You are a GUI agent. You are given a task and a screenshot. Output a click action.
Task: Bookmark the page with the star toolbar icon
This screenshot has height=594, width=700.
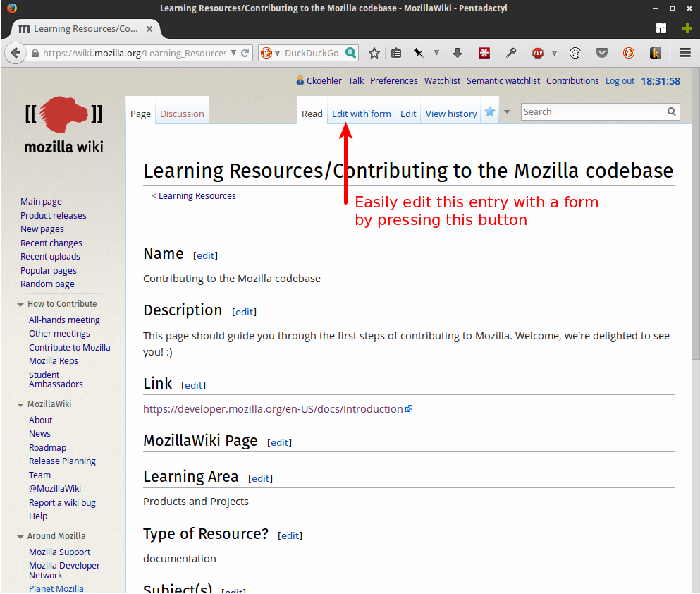pyautogui.click(x=374, y=53)
